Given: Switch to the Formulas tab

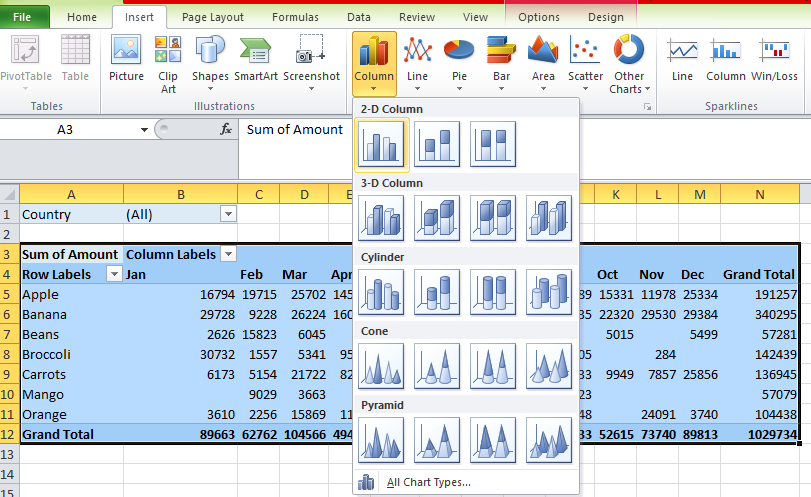Looking at the screenshot, I should coord(295,17).
